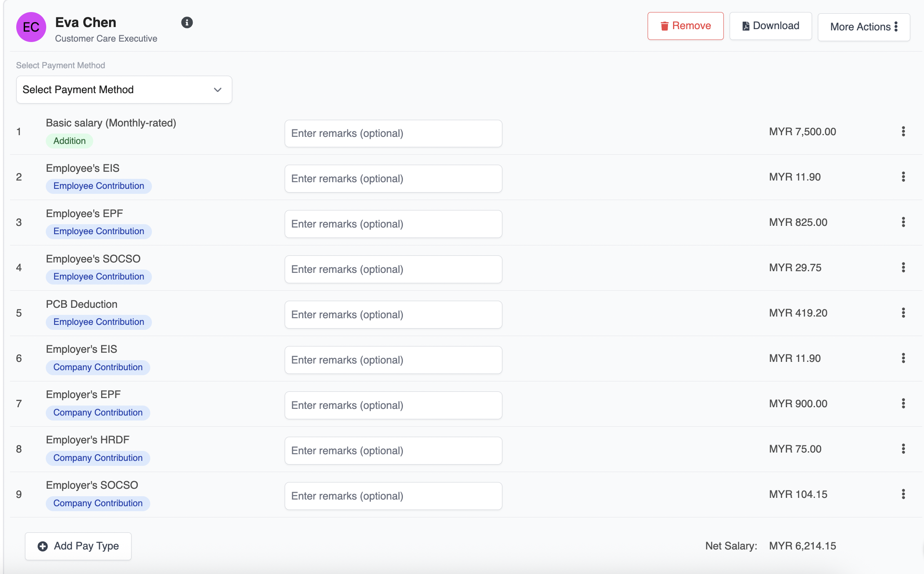
Task: Open kebab menu for Employer's HRDF row
Action: coord(903,449)
